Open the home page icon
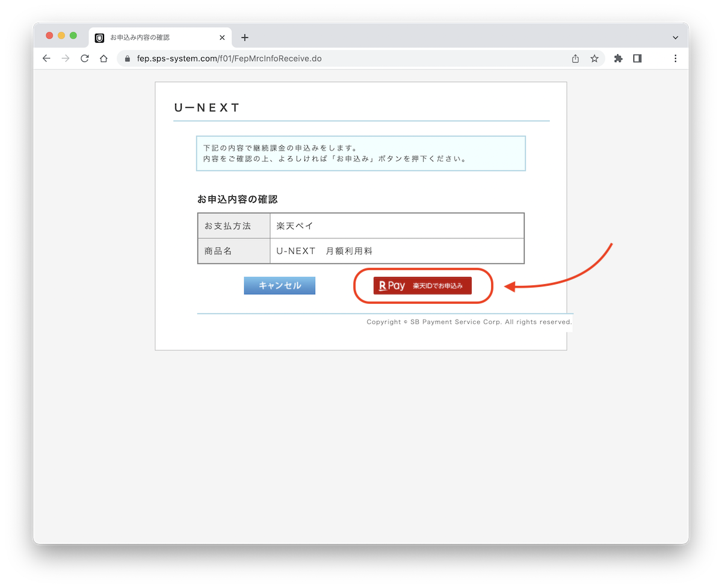 click(103, 58)
